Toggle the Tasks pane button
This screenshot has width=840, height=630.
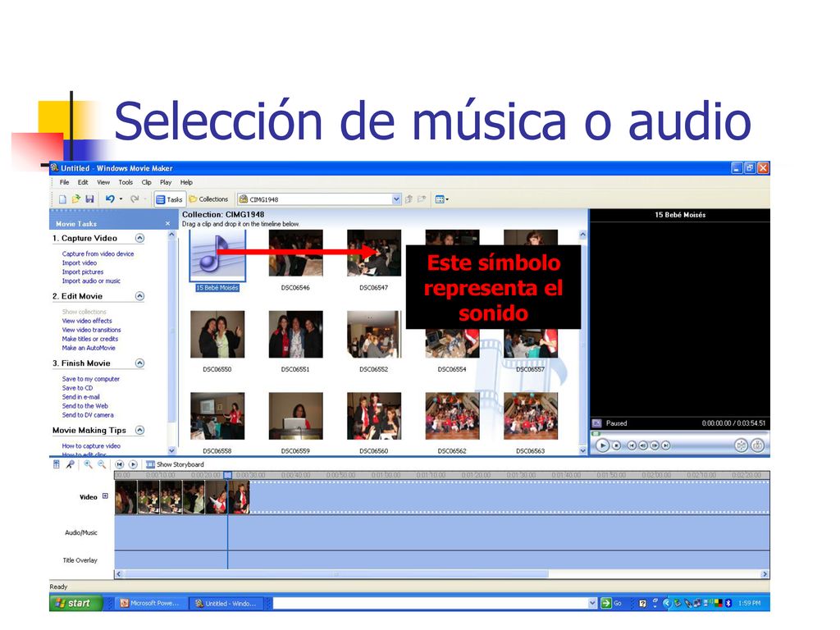coord(169,199)
